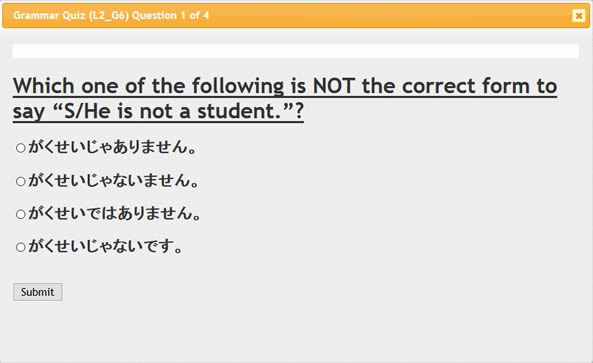Click the orange dialog title bar

[x=296, y=16]
